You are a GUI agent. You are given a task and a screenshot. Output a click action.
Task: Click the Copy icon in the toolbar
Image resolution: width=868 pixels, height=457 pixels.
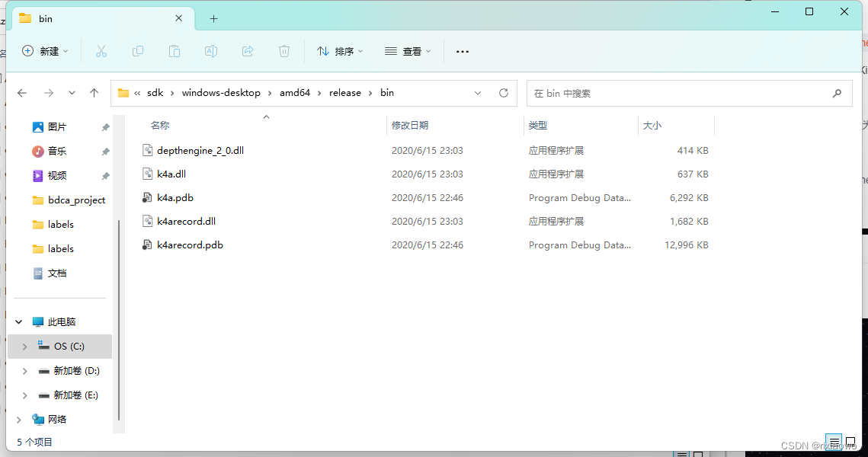tap(138, 51)
